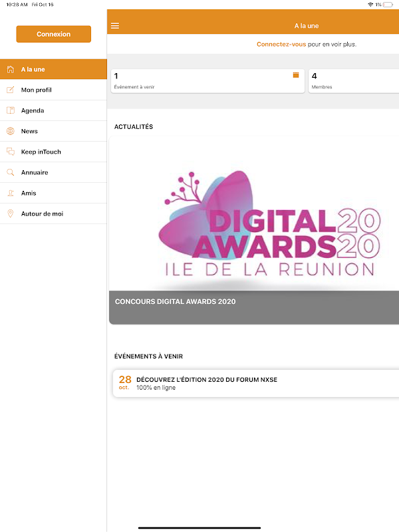Open the Forum NXSE event card
The image size is (399, 532).
[x=256, y=384]
